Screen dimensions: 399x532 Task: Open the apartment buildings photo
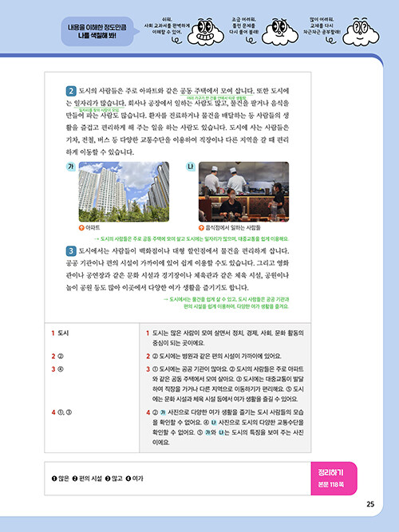(124, 191)
